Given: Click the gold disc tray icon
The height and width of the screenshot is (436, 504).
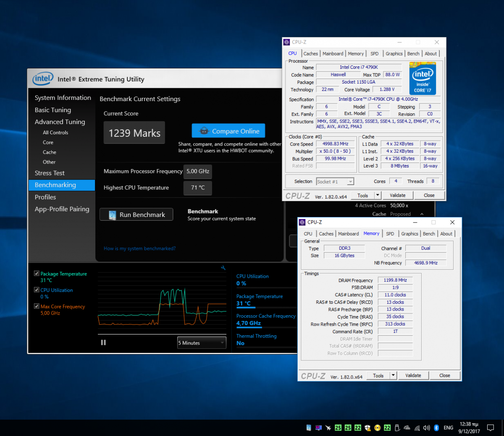Looking at the screenshot, I should coord(377,428).
